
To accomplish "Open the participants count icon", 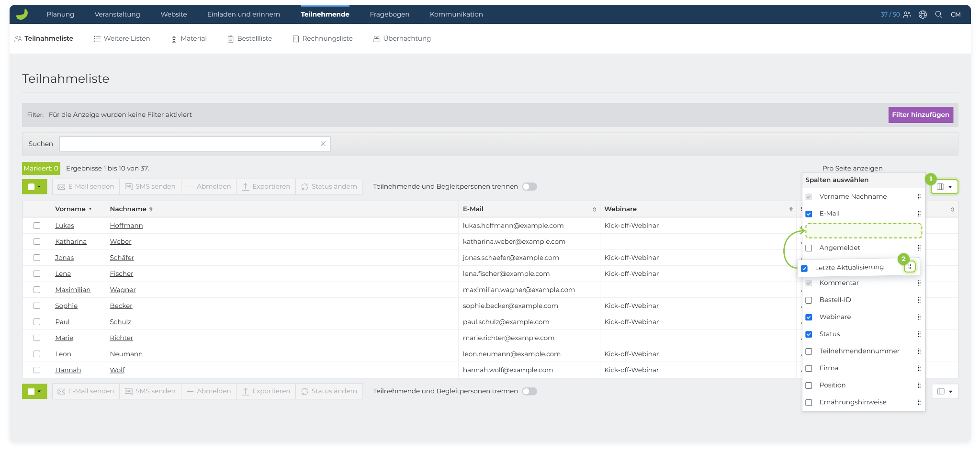I will tap(907, 14).
